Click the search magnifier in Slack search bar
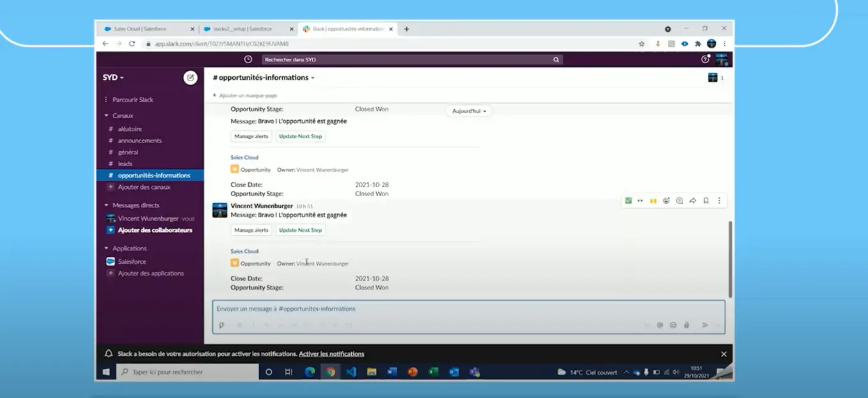Viewport: 868px width, 398px height. (x=556, y=59)
